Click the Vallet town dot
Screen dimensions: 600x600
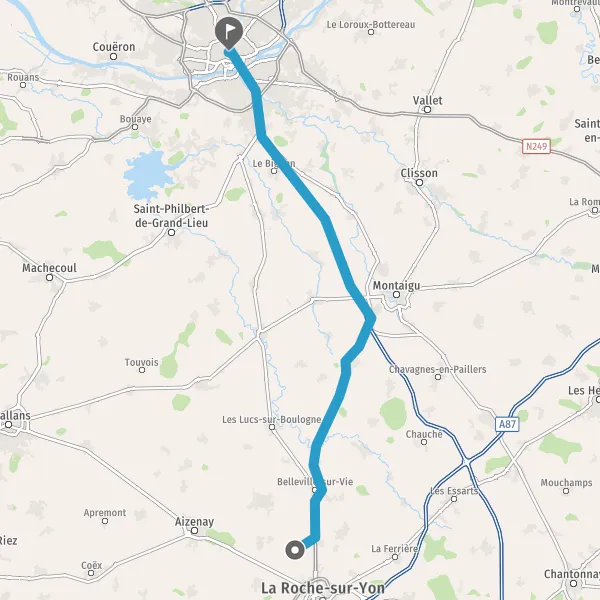click(x=427, y=110)
